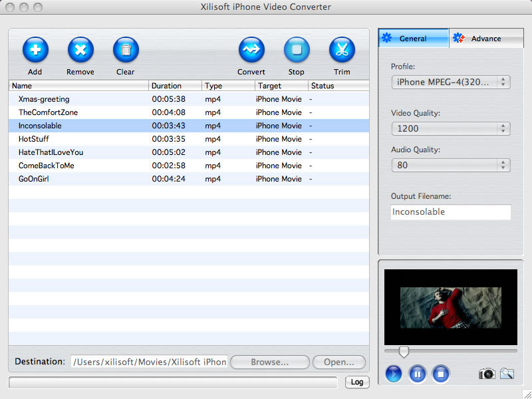Open the Trim tool
Screen dimensions: 532x399
pyautogui.click(x=341, y=50)
